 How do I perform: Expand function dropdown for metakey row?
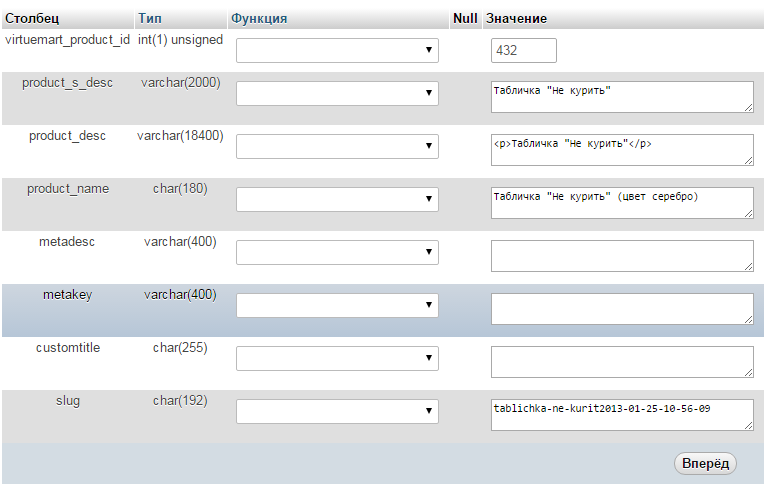tap(338, 305)
